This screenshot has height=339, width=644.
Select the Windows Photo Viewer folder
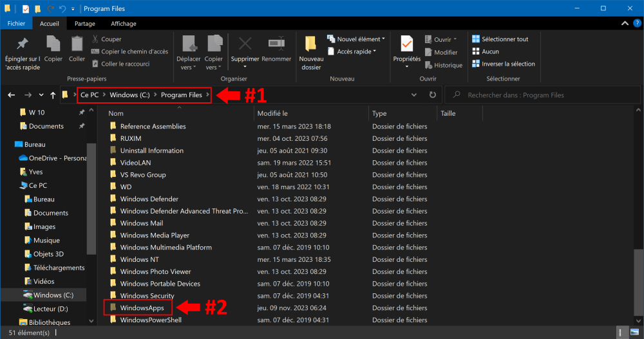click(155, 271)
